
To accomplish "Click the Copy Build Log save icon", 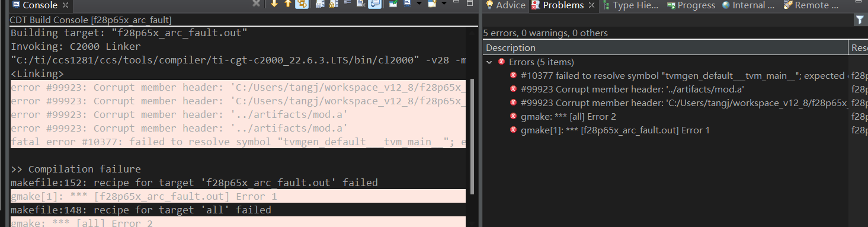I will coord(321,4).
